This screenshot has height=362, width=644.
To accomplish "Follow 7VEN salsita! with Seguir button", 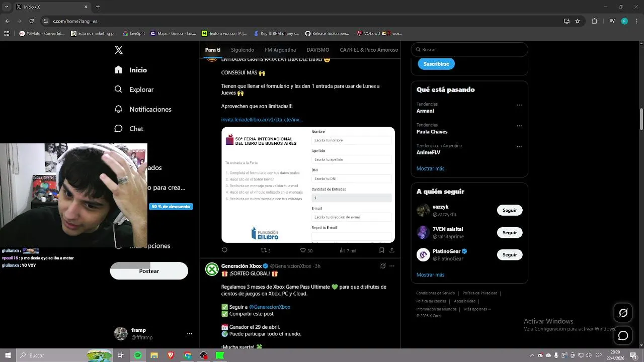I will (510, 233).
